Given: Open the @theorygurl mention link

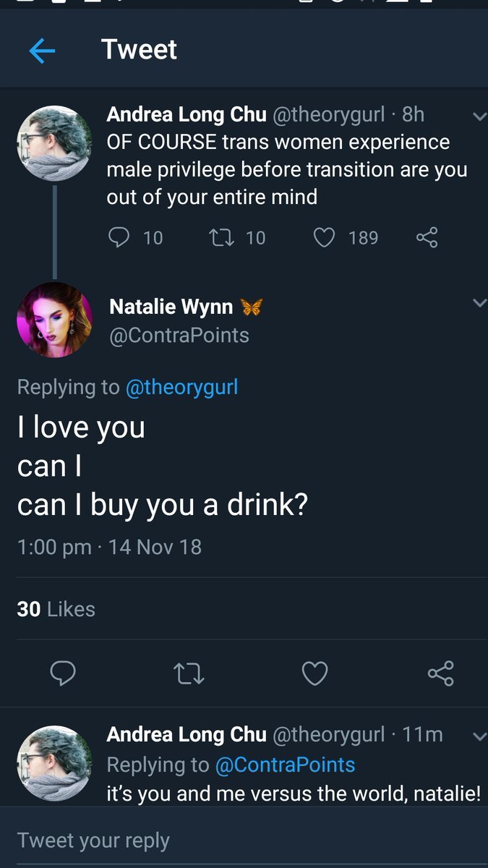Looking at the screenshot, I should tap(181, 387).
